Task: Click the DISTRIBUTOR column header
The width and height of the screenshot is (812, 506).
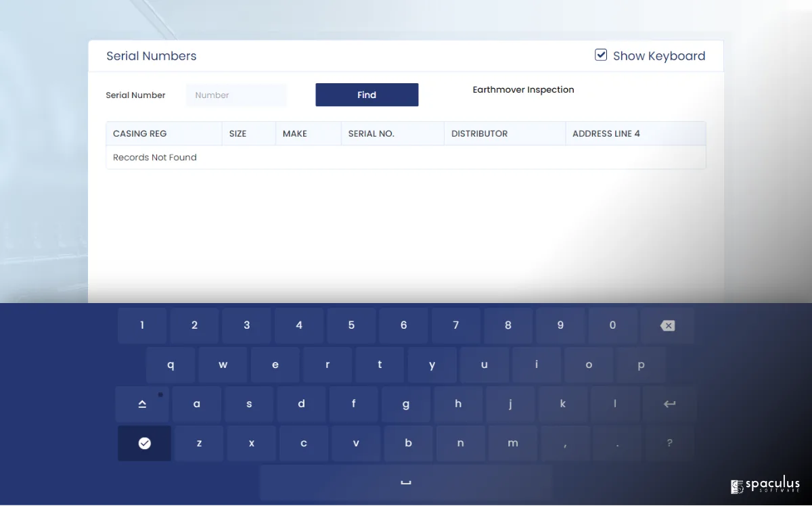Action: (479, 134)
